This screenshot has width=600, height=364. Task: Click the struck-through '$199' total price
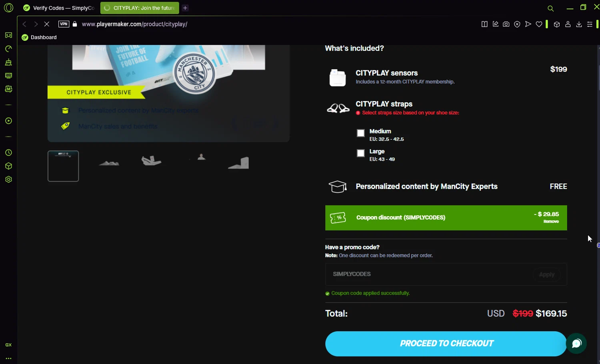pyautogui.click(x=523, y=314)
